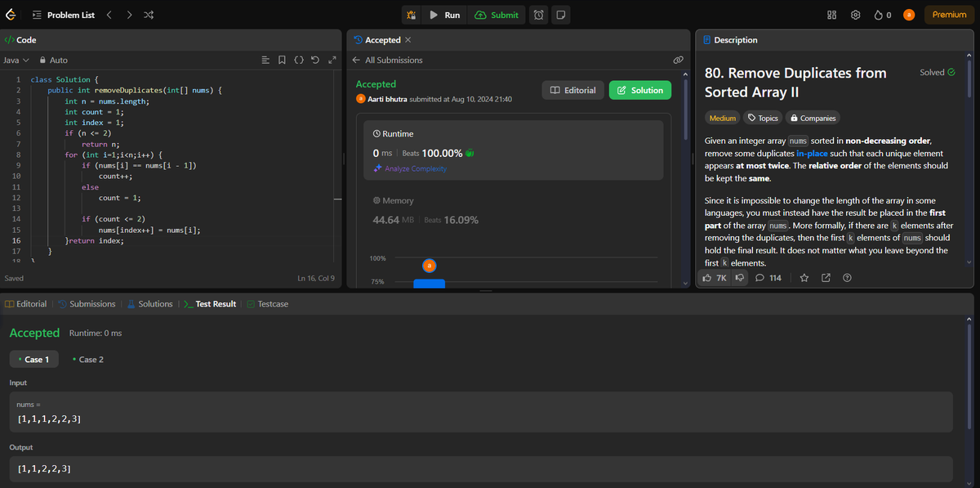Screen dimensions: 980x488
Task: Select the Memory stats card
Action: point(514,211)
